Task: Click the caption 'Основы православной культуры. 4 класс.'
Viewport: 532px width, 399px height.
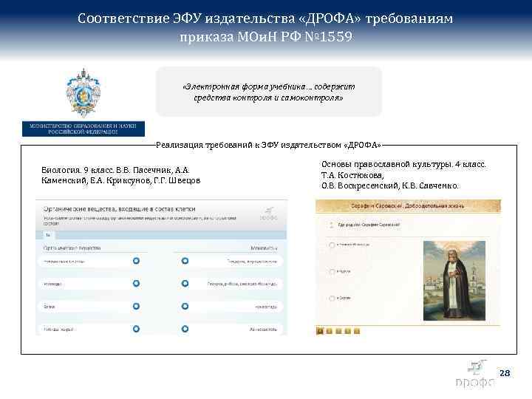Action: [x=403, y=165]
